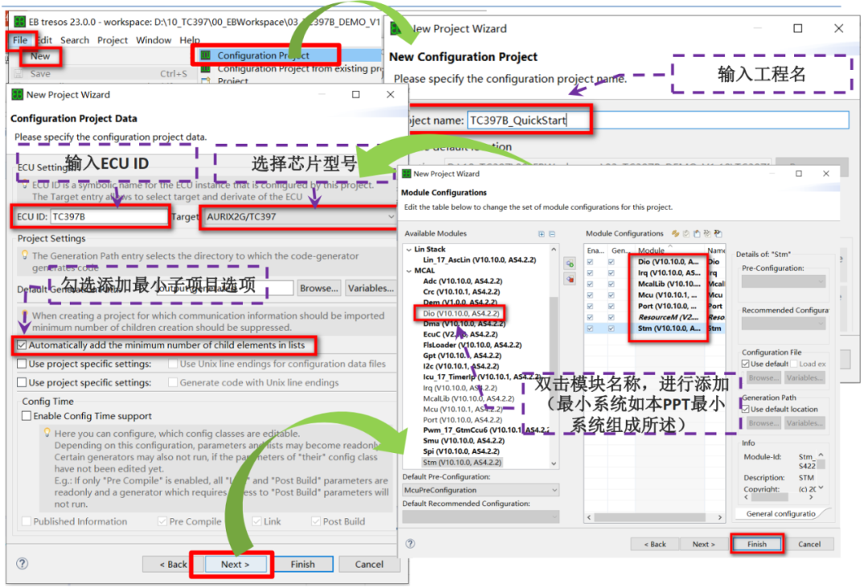
Task: Select Dio (V10.10.0, AS4.2.2) in Available Modules
Action: pos(461,313)
